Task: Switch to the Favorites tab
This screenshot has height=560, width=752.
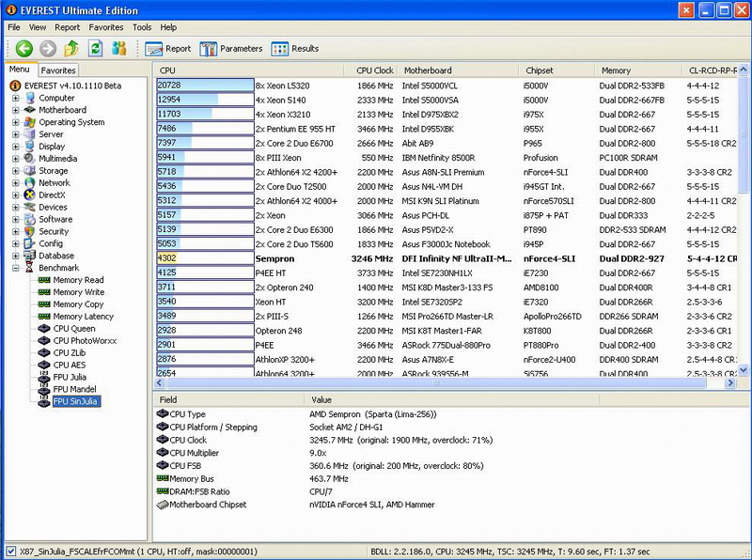Action: pos(58,70)
